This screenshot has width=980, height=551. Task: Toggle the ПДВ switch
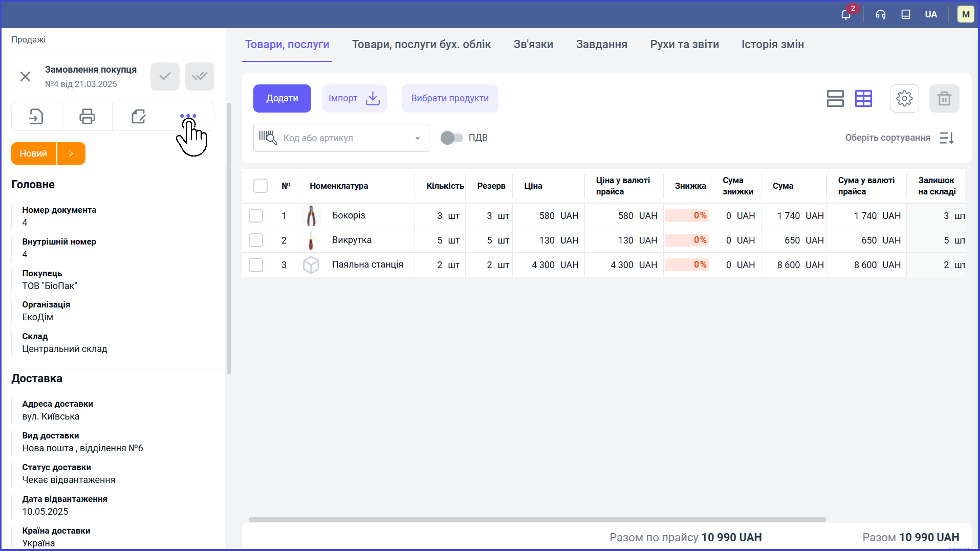tap(451, 138)
